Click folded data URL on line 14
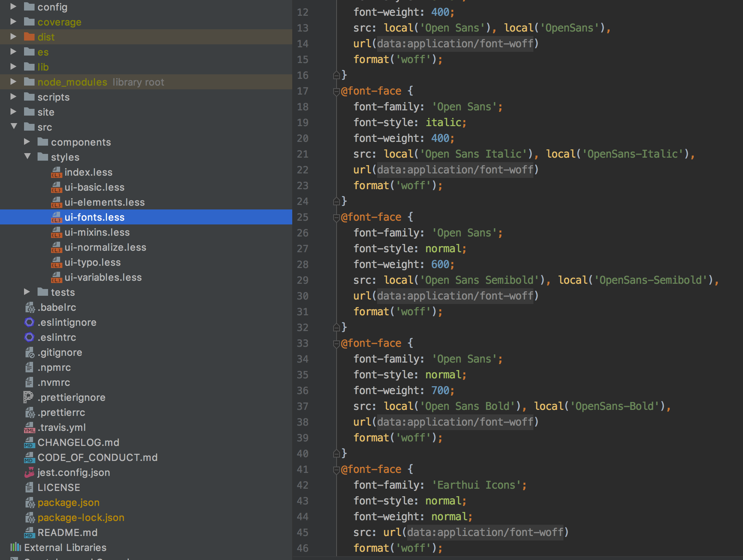Image resolution: width=743 pixels, height=560 pixels. (x=455, y=44)
